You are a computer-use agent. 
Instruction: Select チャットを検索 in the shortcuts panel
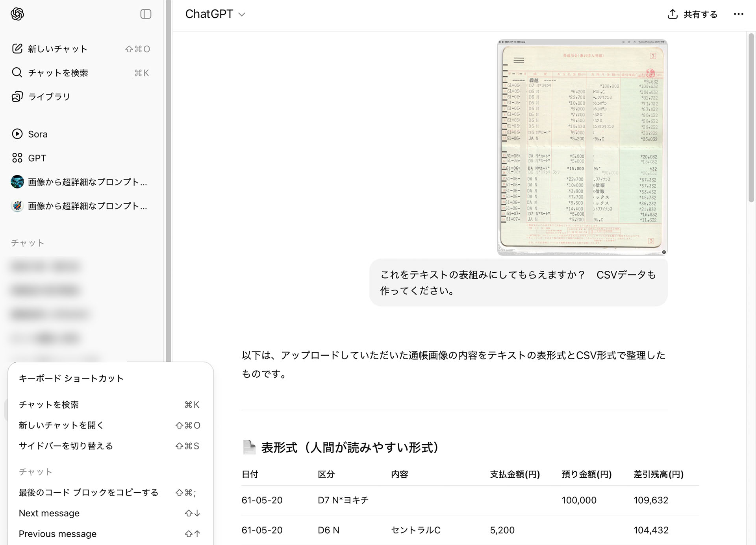[x=49, y=405]
